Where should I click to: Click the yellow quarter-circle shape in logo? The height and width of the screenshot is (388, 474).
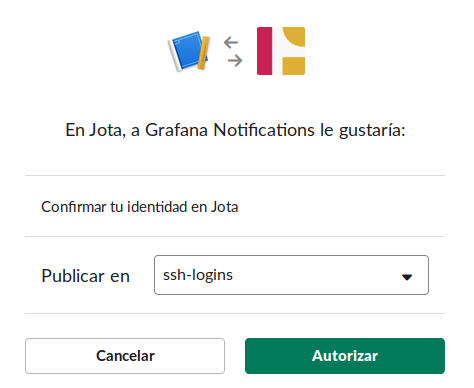coord(295,36)
